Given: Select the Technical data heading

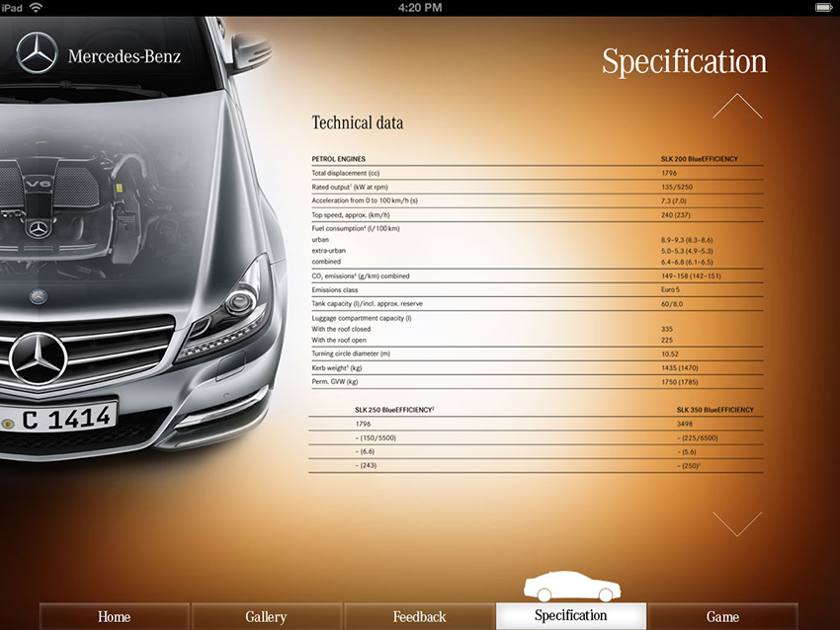Looking at the screenshot, I should (358, 122).
